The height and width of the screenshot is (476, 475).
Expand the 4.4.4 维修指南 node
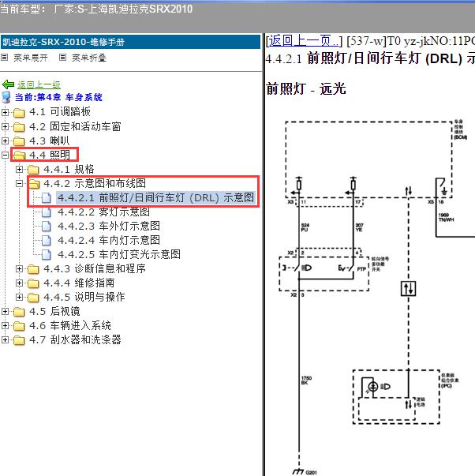tap(19, 283)
